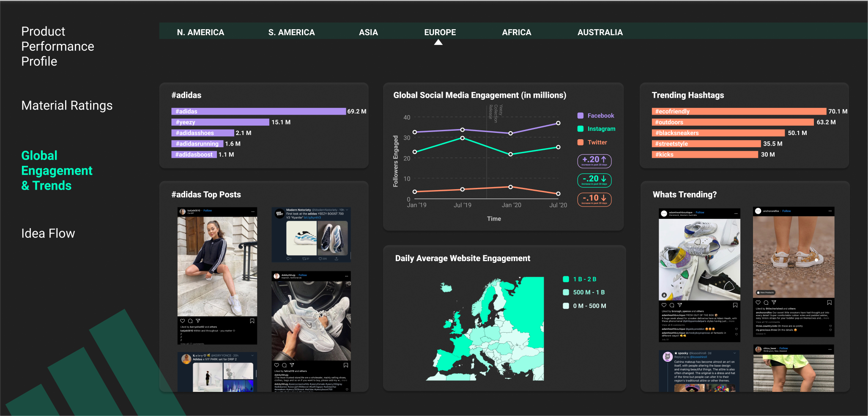Select the #yeezy hashtag bar
868x416 pixels.
(220, 122)
